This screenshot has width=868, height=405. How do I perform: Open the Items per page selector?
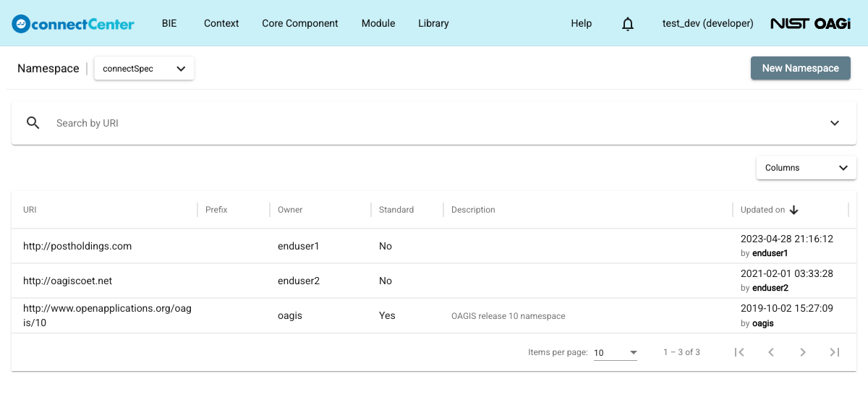pos(616,353)
